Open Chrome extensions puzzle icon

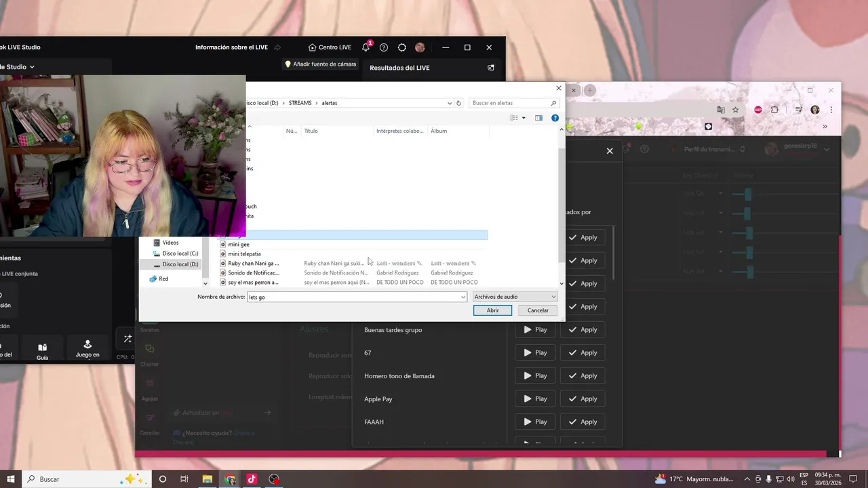(x=774, y=110)
